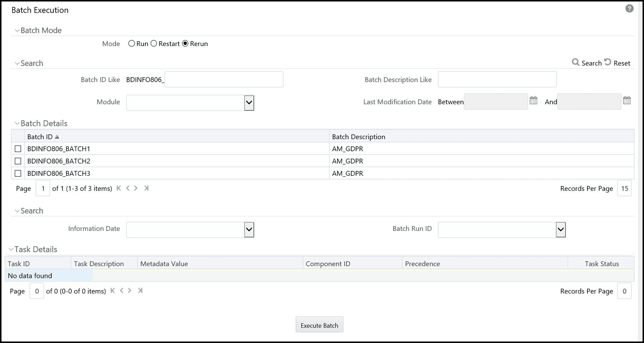
Task: Click the help question mark icon
Action: [629, 9]
